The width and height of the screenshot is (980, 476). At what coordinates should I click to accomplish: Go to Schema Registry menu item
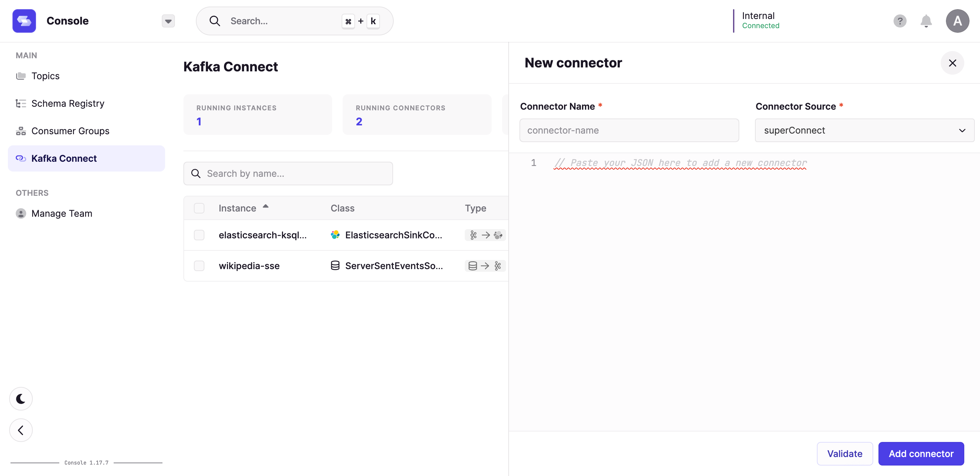tap(68, 103)
